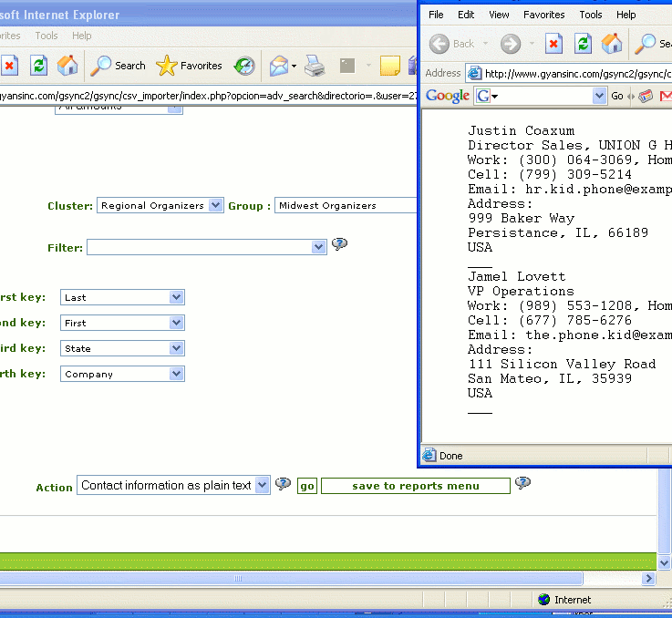Click Gmail icon on the Google toolbar
The image size is (672, 618).
pos(666,96)
